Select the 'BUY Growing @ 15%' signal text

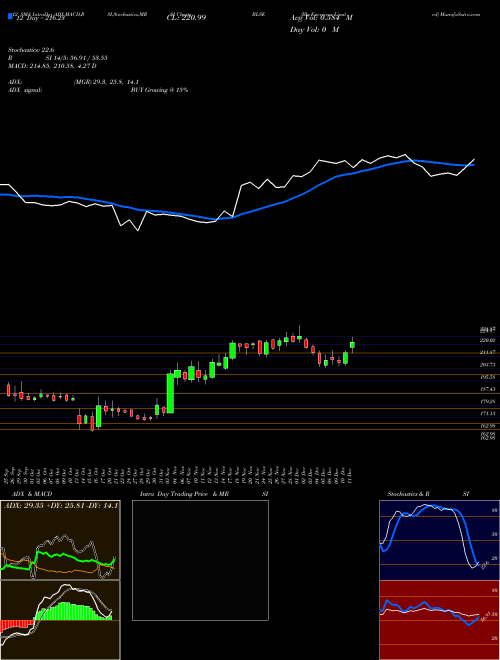pos(159,90)
